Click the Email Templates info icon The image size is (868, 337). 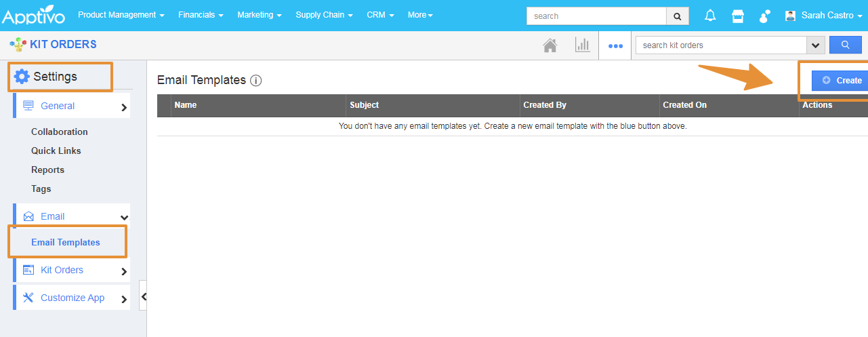pyautogui.click(x=255, y=81)
